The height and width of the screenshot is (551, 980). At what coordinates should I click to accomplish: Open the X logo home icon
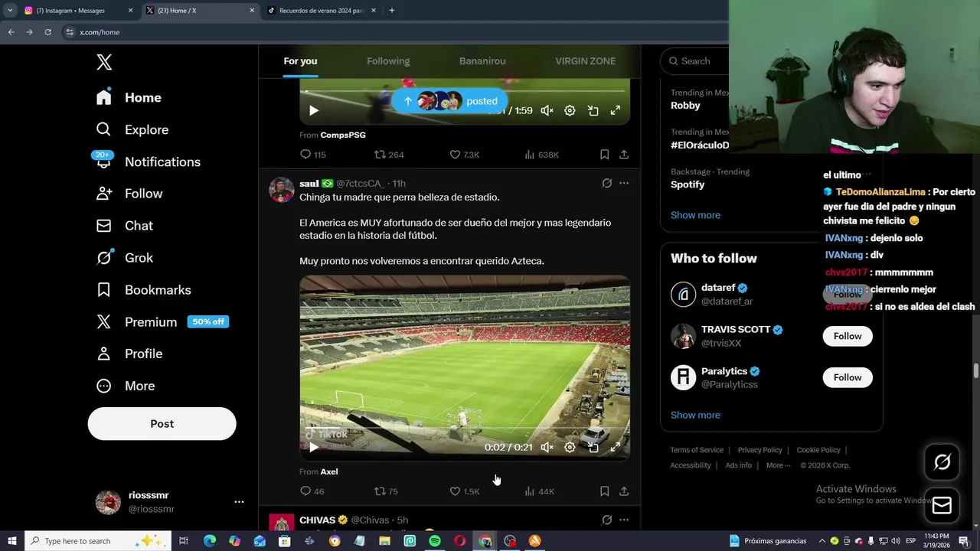(x=104, y=63)
